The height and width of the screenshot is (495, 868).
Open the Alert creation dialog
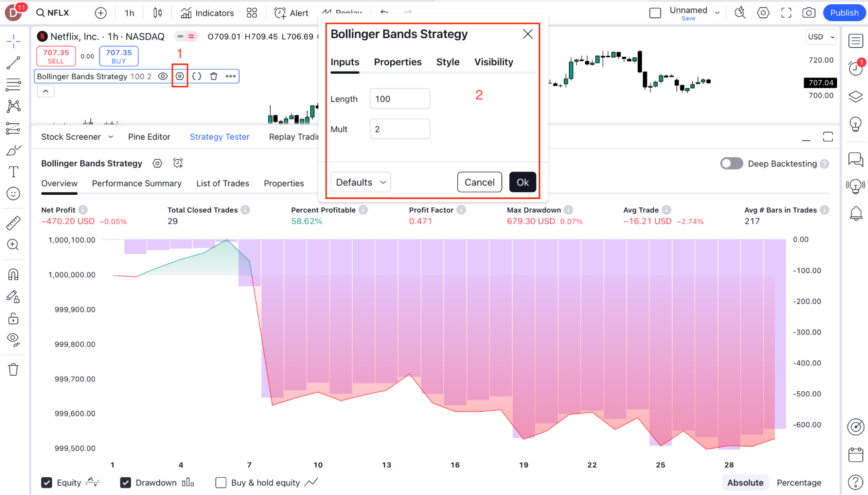point(291,13)
